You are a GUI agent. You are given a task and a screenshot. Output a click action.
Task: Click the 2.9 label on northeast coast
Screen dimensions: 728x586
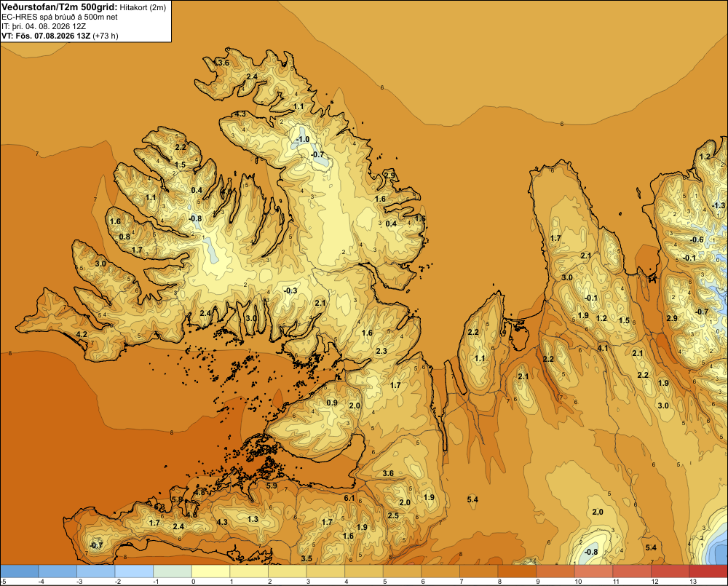pos(389,175)
